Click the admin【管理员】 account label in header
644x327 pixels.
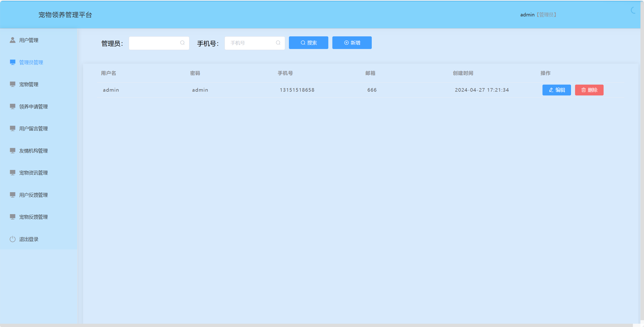pos(538,15)
